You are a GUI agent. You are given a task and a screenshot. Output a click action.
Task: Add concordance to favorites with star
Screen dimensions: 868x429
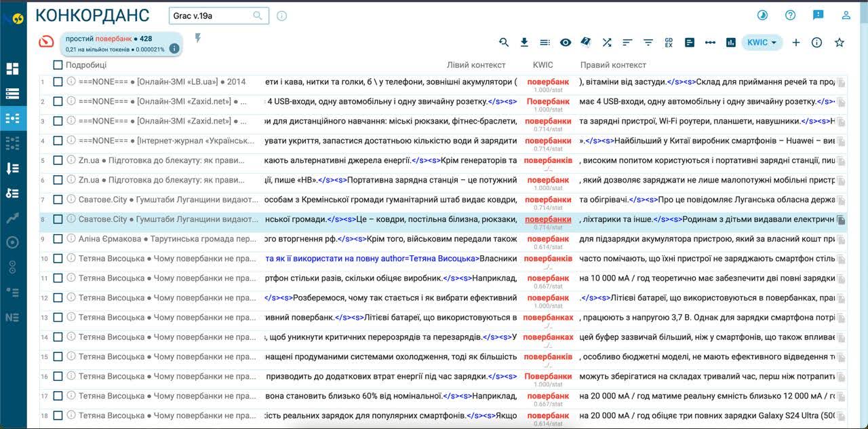[839, 42]
